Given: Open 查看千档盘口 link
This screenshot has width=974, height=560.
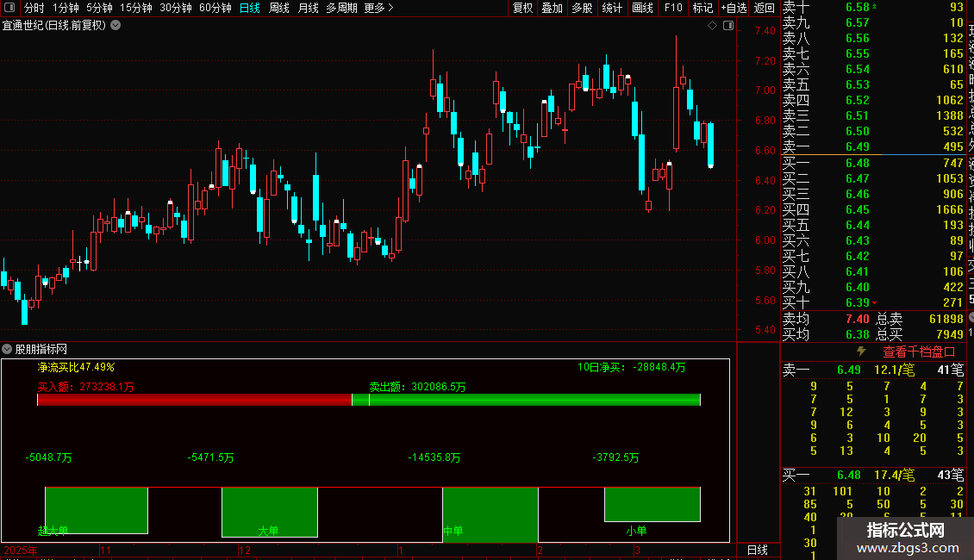Looking at the screenshot, I should click(919, 352).
